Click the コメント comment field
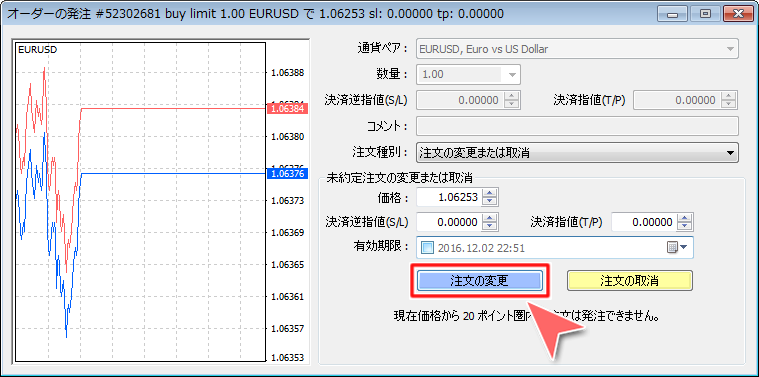 click(577, 127)
